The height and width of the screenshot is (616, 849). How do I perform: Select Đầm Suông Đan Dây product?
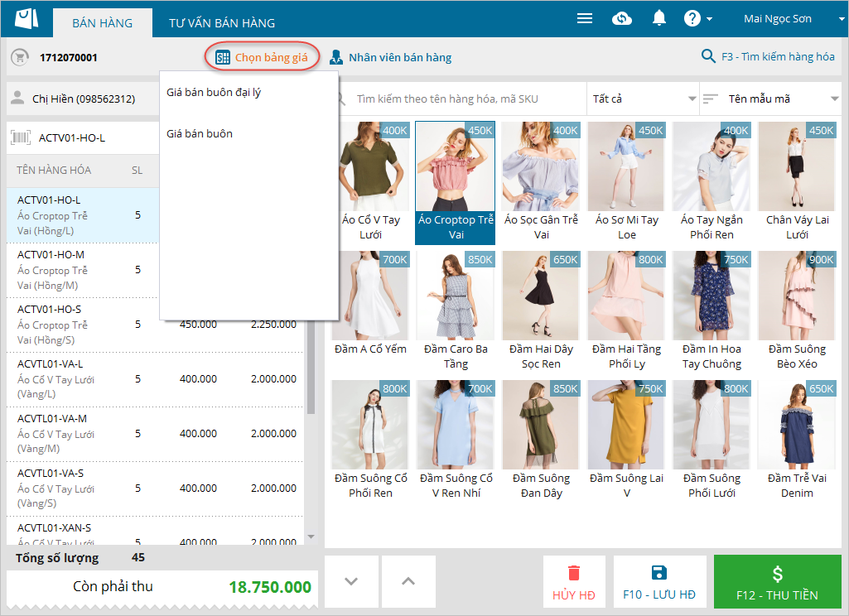pos(541,440)
